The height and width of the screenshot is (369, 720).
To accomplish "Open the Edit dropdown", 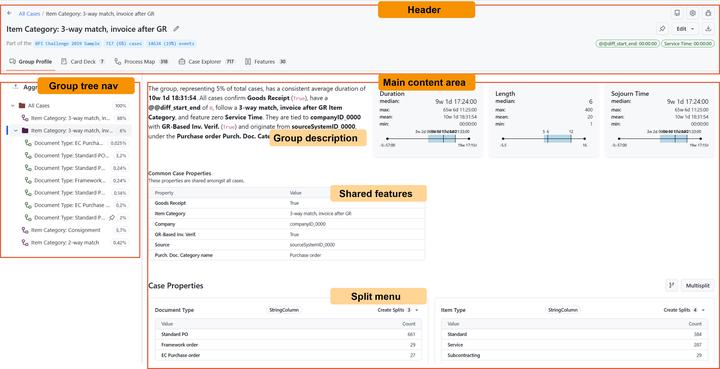I will pos(685,28).
